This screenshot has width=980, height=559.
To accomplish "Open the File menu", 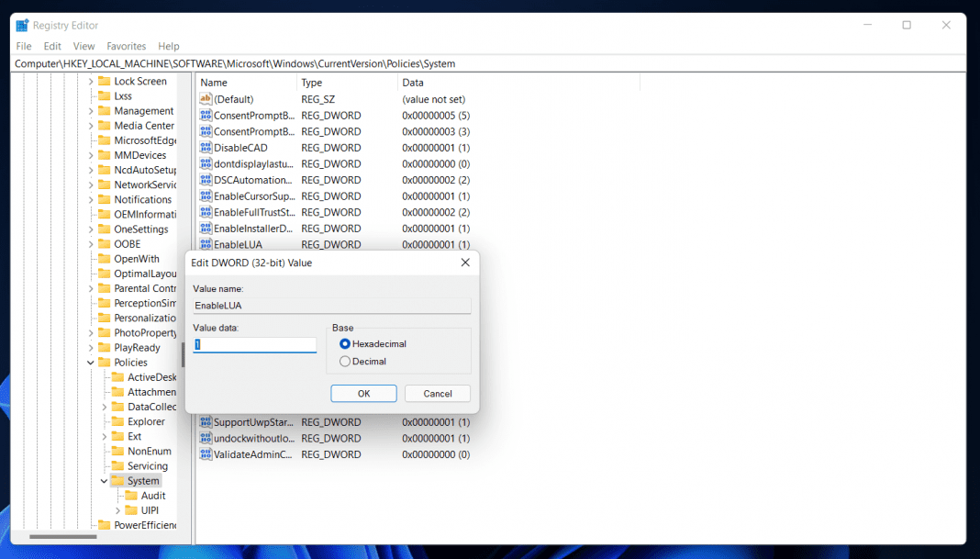I will [x=23, y=46].
